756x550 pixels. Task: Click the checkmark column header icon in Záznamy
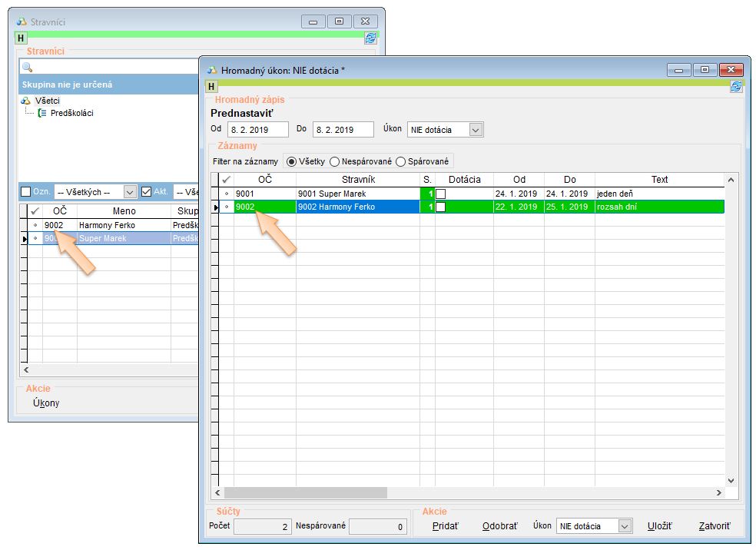[226, 180]
